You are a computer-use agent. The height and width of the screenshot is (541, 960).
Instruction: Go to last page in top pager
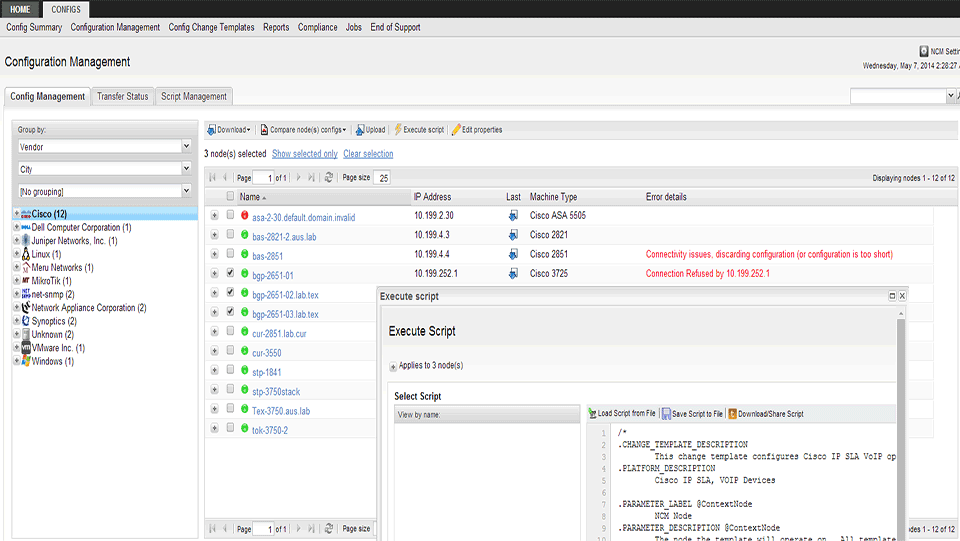coord(311,177)
